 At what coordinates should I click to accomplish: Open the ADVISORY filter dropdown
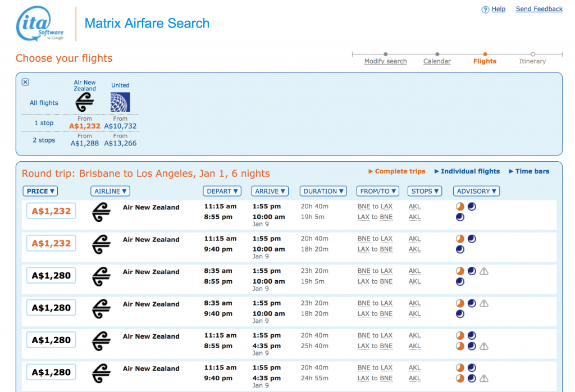476,191
